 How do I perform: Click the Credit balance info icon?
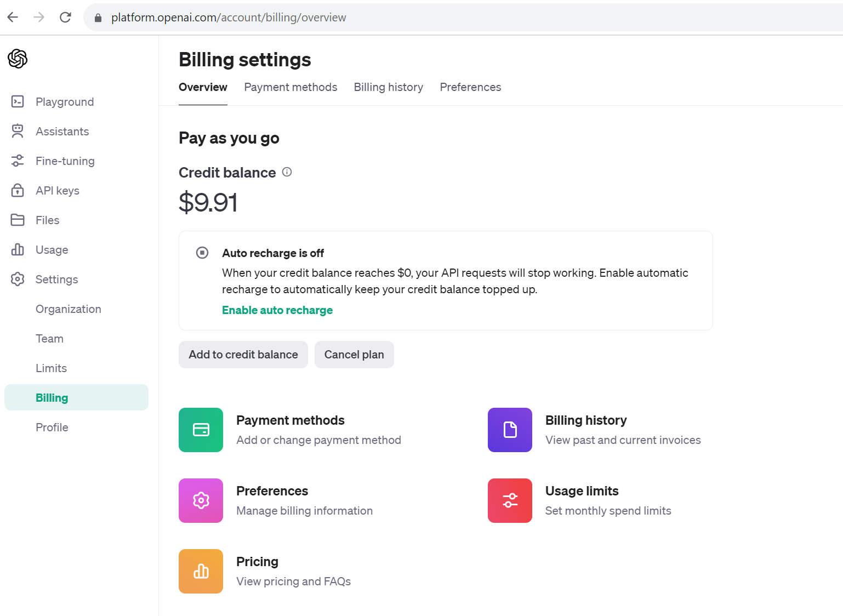pos(287,172)
